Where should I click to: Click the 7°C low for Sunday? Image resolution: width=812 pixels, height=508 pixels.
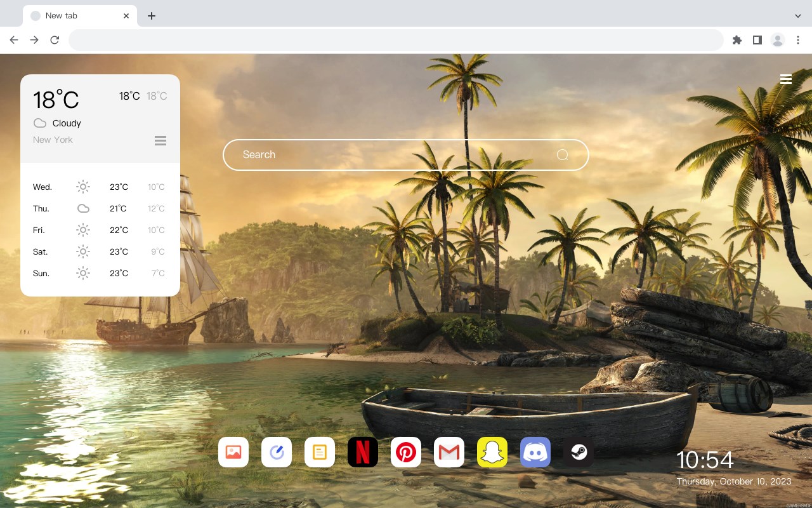coord(158,273)
